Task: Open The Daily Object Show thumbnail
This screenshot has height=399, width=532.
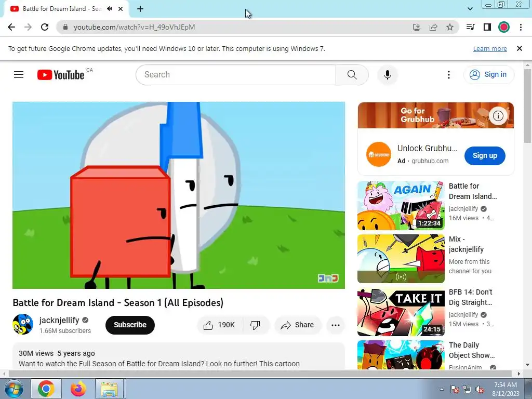Action: 401,355
